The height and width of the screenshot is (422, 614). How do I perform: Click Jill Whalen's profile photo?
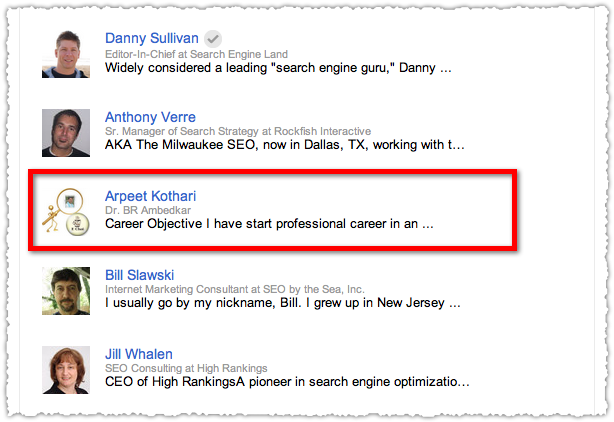66,370
